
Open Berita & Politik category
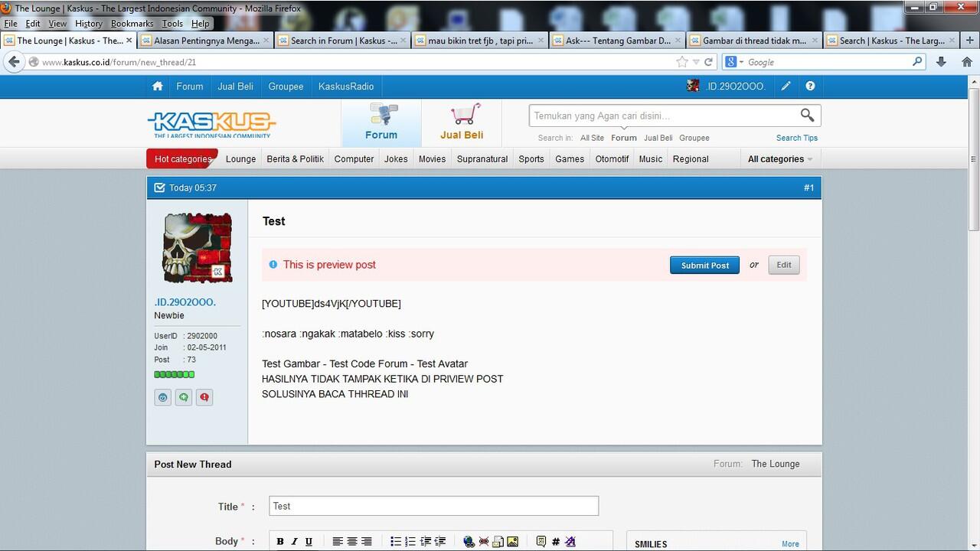point(295,159)
